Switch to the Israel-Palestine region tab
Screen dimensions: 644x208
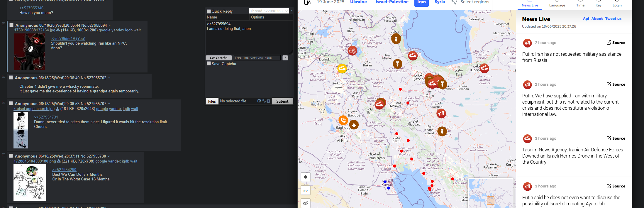point(392,2)
